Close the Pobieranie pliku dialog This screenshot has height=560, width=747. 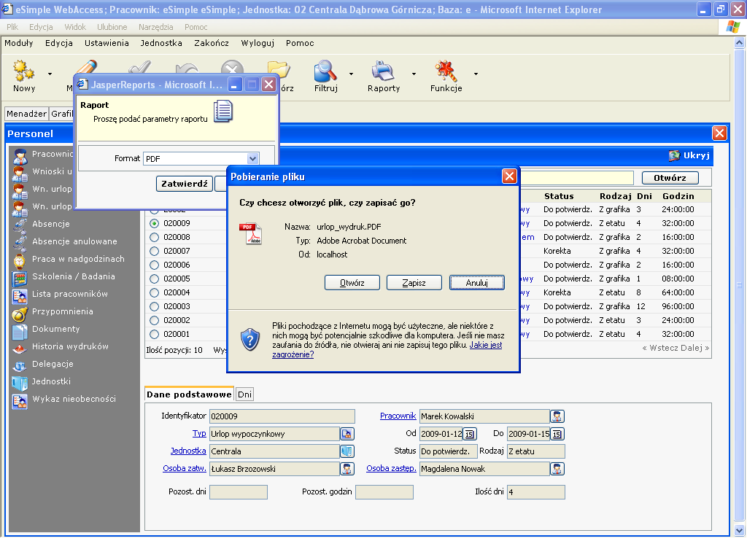(x=509, y=176)
